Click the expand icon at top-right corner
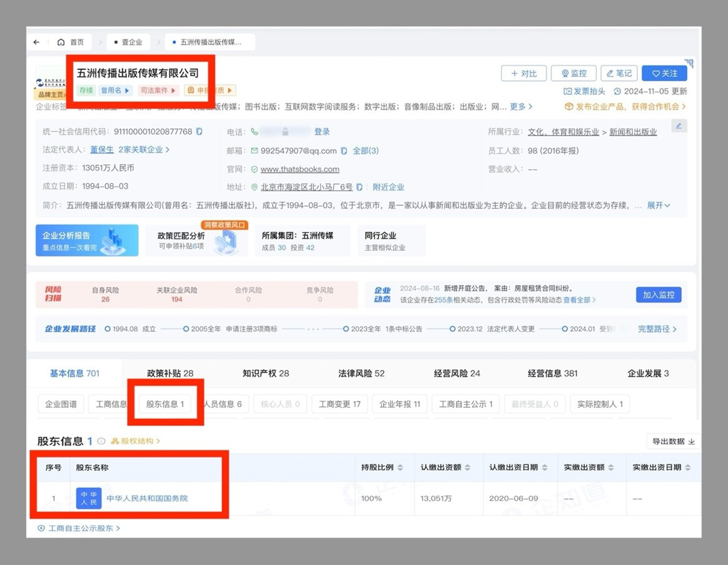The image size is (728, 565). (x=689, y=63)
